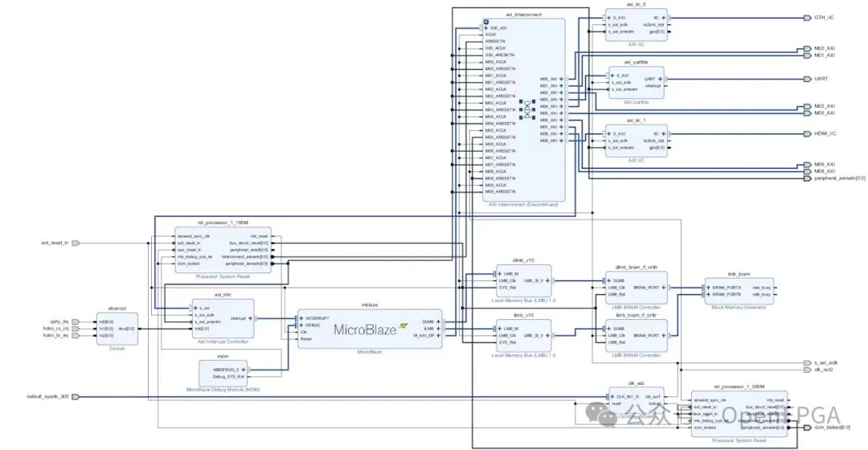Expand BRAM_PORTA on the lmb_bram block
The height and width of the screenshot is (450, 868).
708,288
